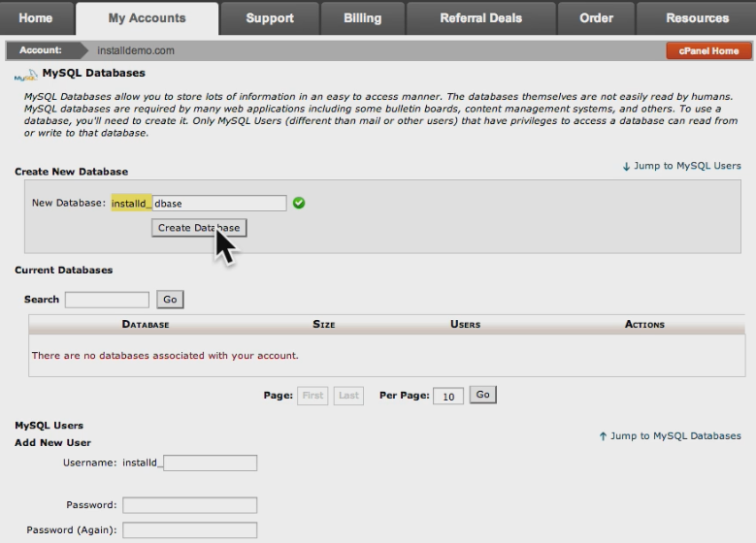Click the green validation checkmark icon
Screen dimensions: 756x543
click(x=299, y=203)
